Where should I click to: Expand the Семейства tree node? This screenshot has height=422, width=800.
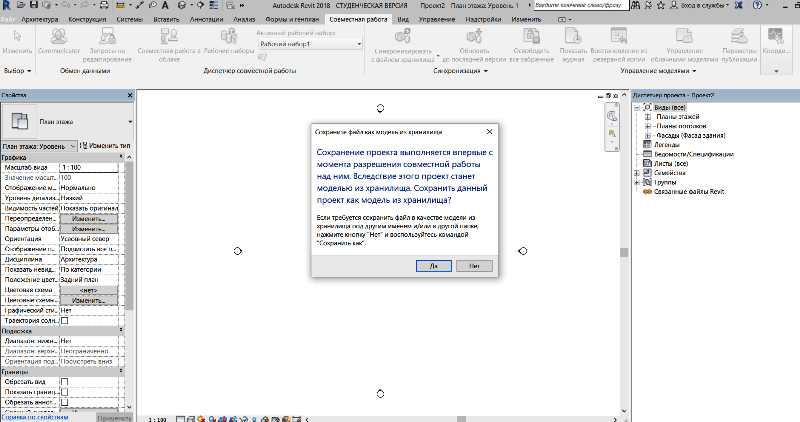point(637,173)
